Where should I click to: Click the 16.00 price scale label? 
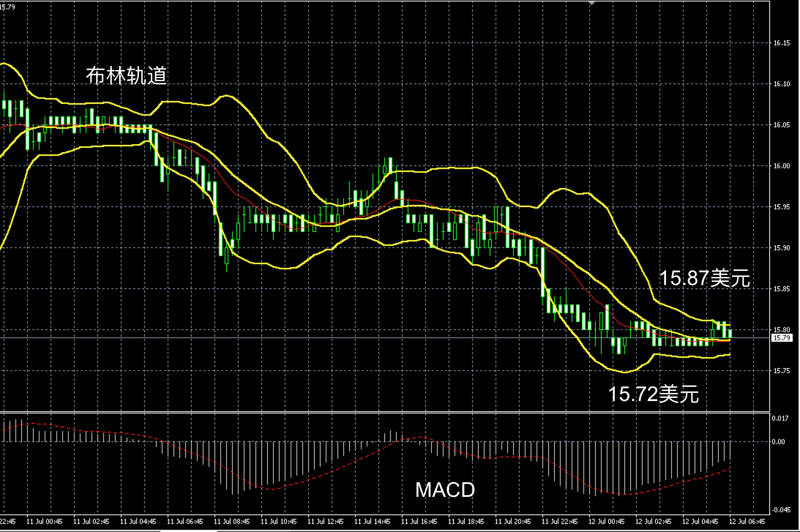click(782, 166)
